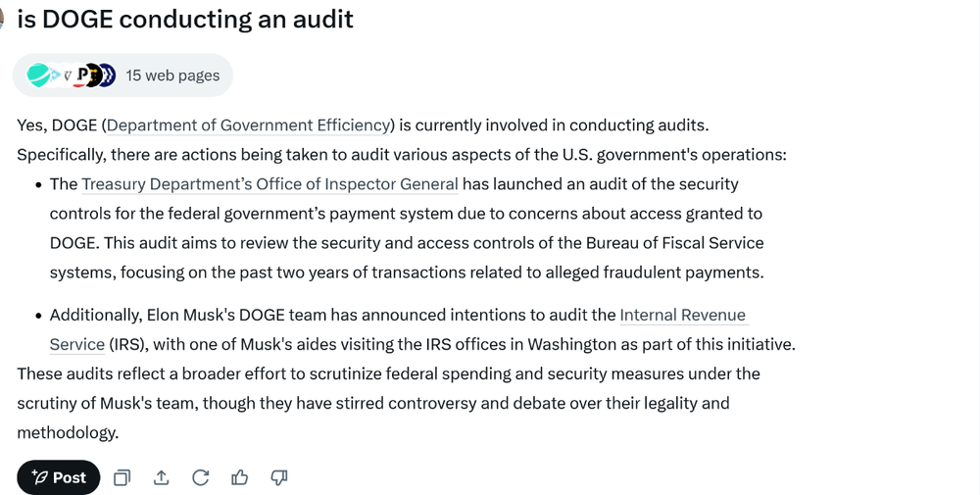Click the teal globe source icon
This screenshot has height=495, width=980.
coord(37,75)
